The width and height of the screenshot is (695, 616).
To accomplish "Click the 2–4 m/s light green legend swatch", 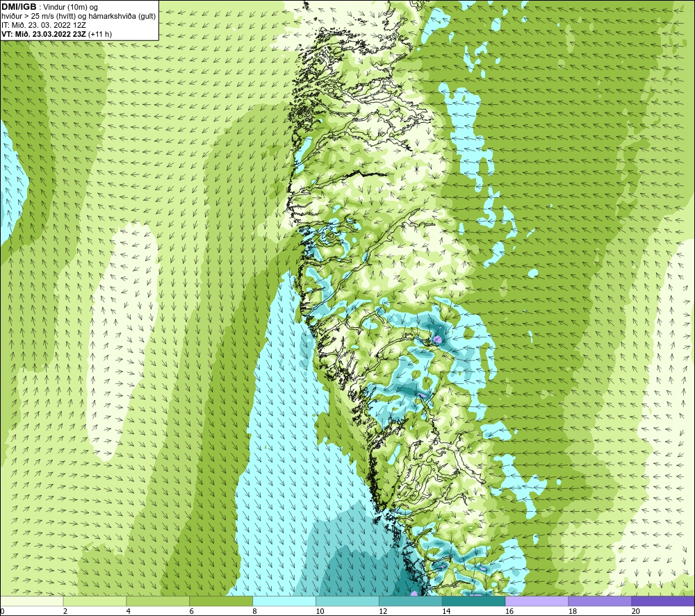I will pyautogui.click(x=95, y=601).
